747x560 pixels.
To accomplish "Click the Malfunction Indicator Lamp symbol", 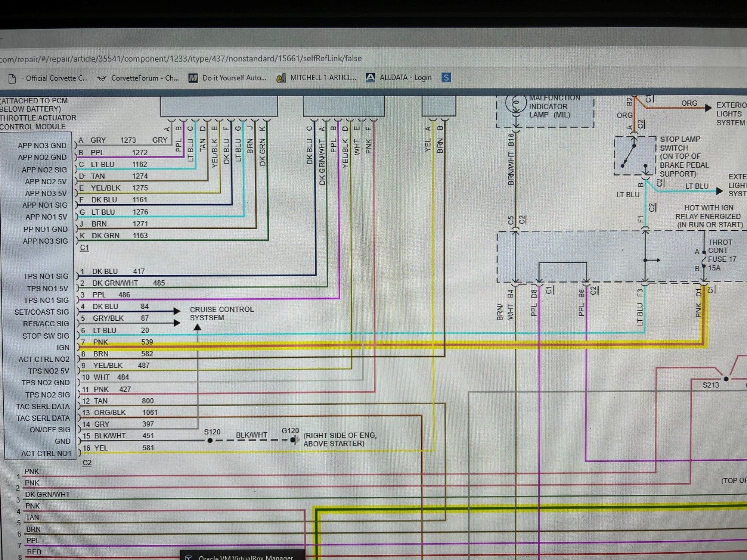I will click(x=515, y=104).
